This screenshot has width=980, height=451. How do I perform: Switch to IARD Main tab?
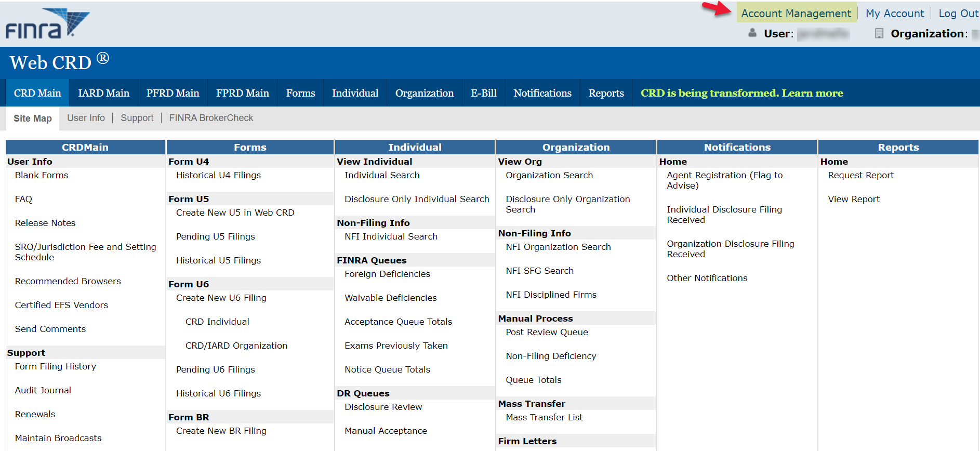(103, 93)
